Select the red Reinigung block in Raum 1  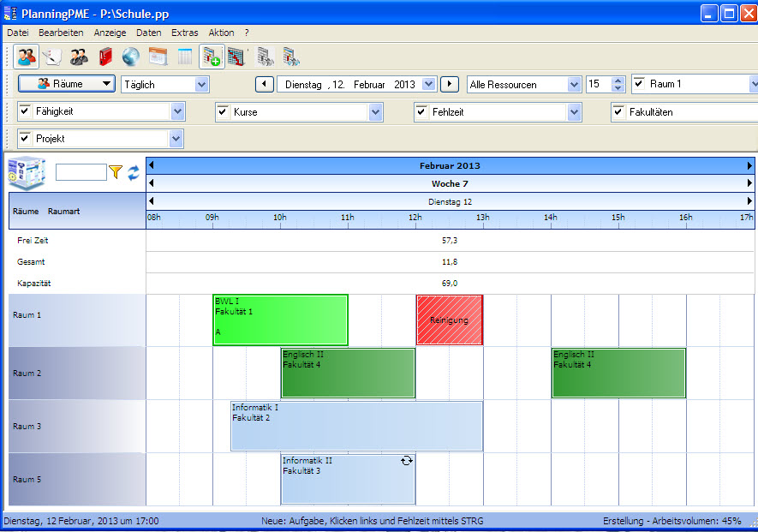450,320
